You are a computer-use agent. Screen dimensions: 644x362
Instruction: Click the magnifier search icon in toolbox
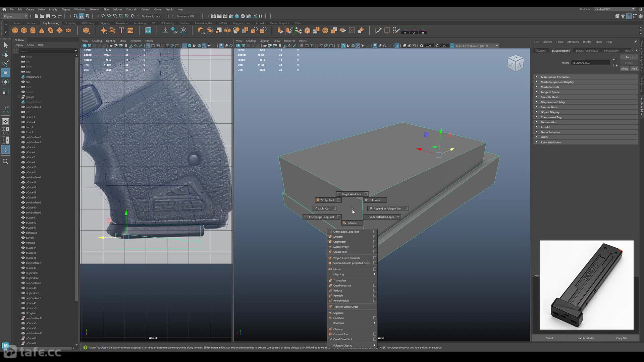(x=6, y=162)
